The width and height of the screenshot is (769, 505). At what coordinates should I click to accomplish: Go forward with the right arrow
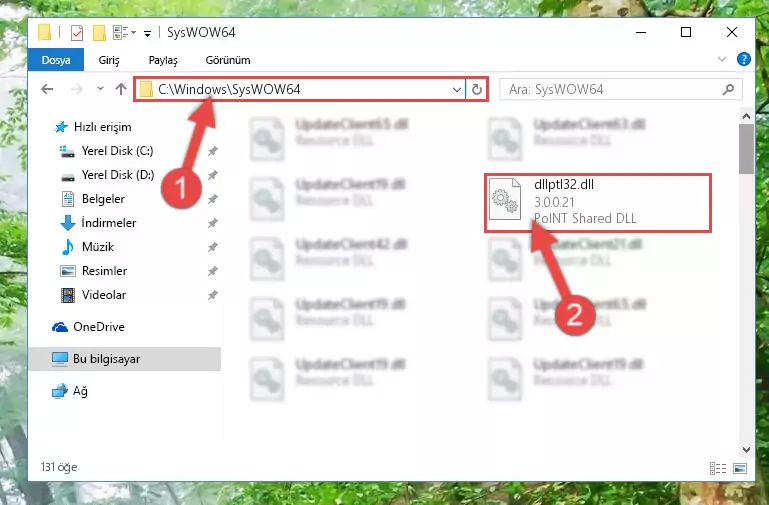77,89
